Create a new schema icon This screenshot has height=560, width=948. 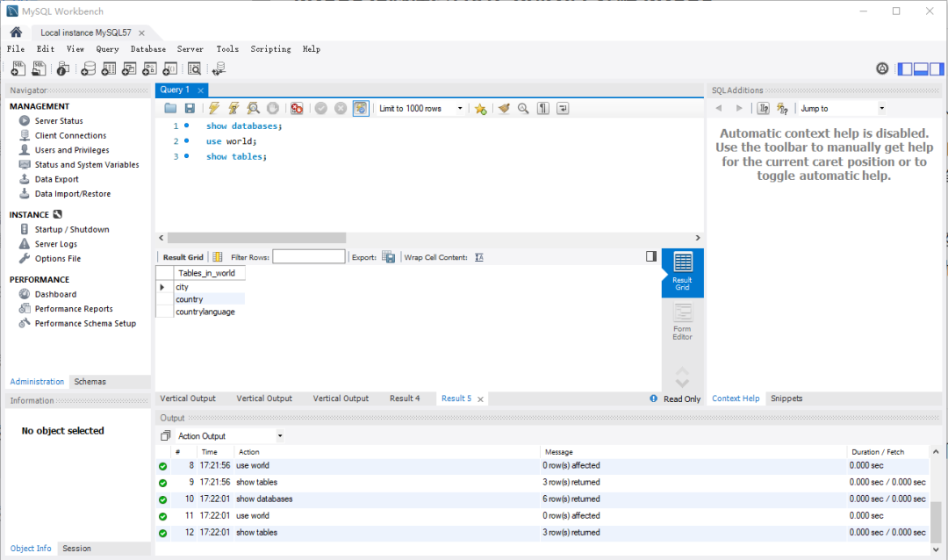tap(89, 69)
